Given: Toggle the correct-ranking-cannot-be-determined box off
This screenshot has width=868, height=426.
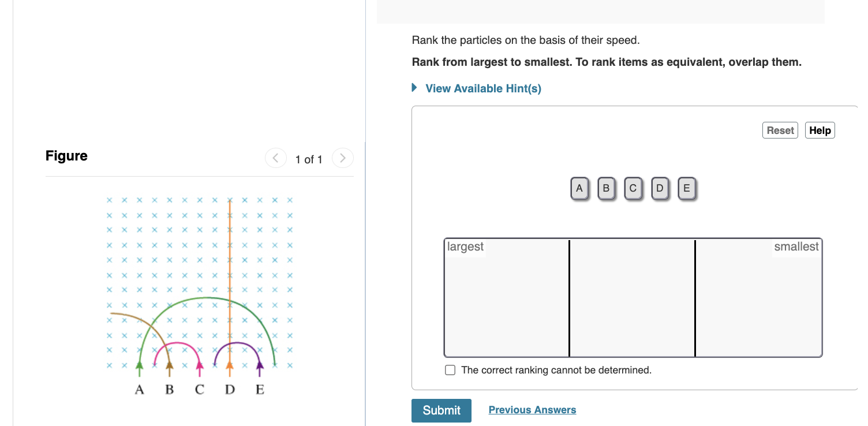Looking at the screenshot, I should (450, 369).
